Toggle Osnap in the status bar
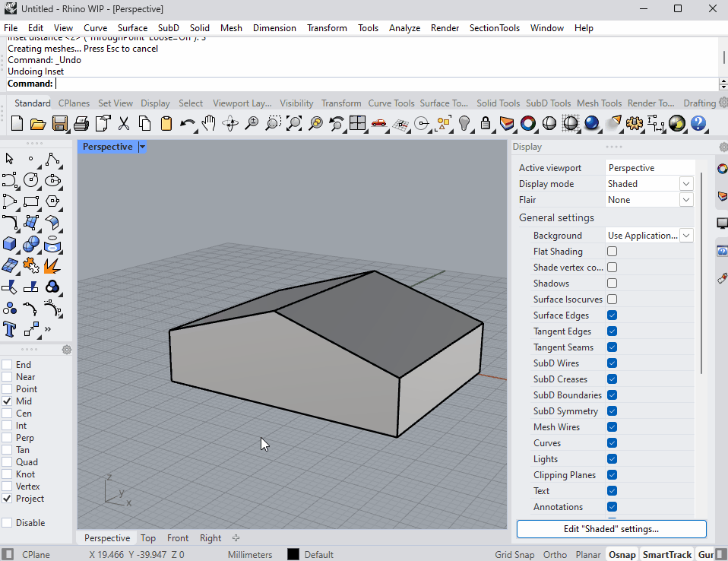 pos(622,554)
